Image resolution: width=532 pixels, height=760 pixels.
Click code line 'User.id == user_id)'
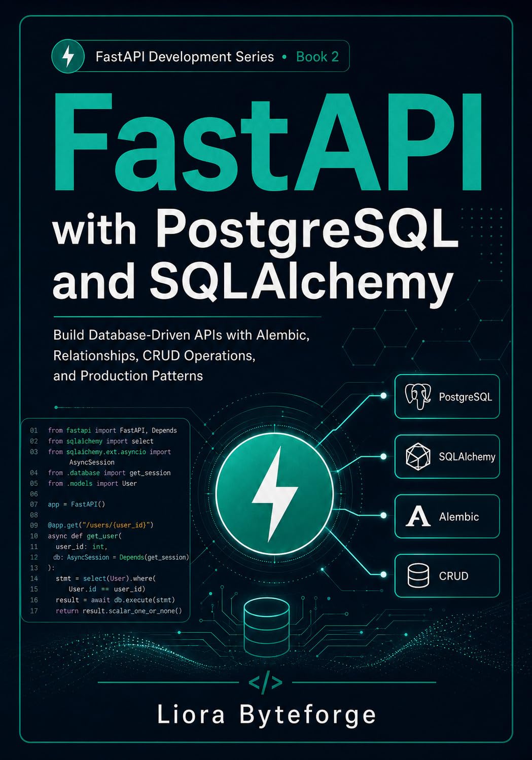(107, 589)
